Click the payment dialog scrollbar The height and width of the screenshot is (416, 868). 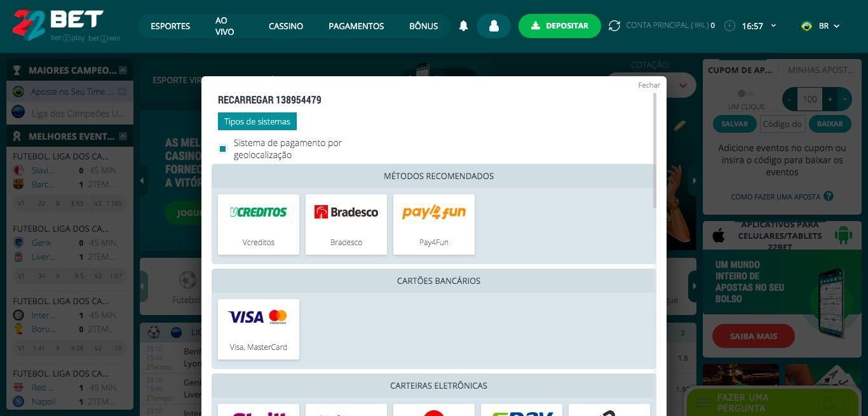click(654, 151)
